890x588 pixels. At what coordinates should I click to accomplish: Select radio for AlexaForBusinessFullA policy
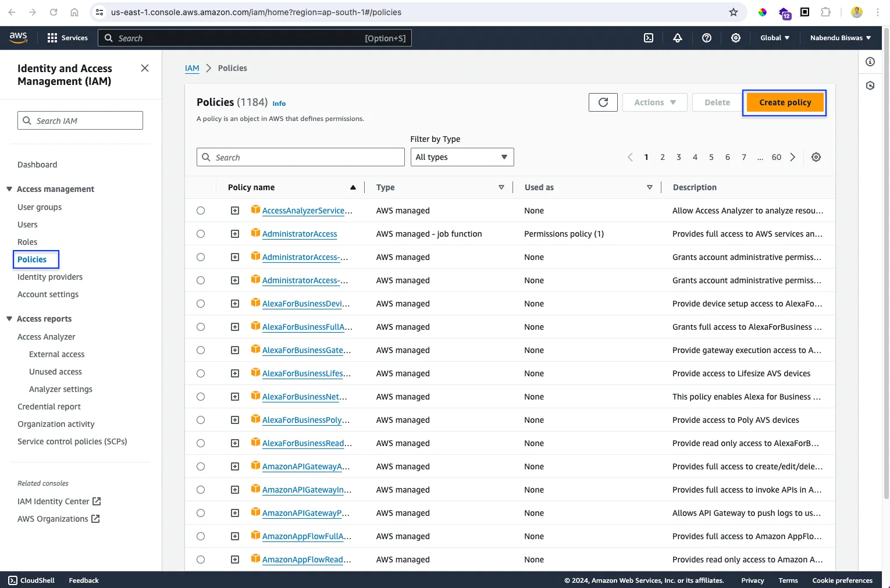pos(201,327)
